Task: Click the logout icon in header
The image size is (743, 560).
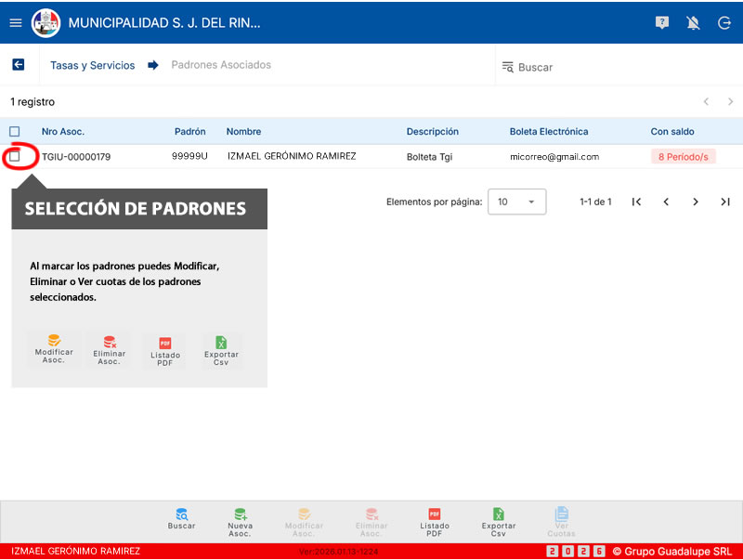Action: (x=724, y=22)
